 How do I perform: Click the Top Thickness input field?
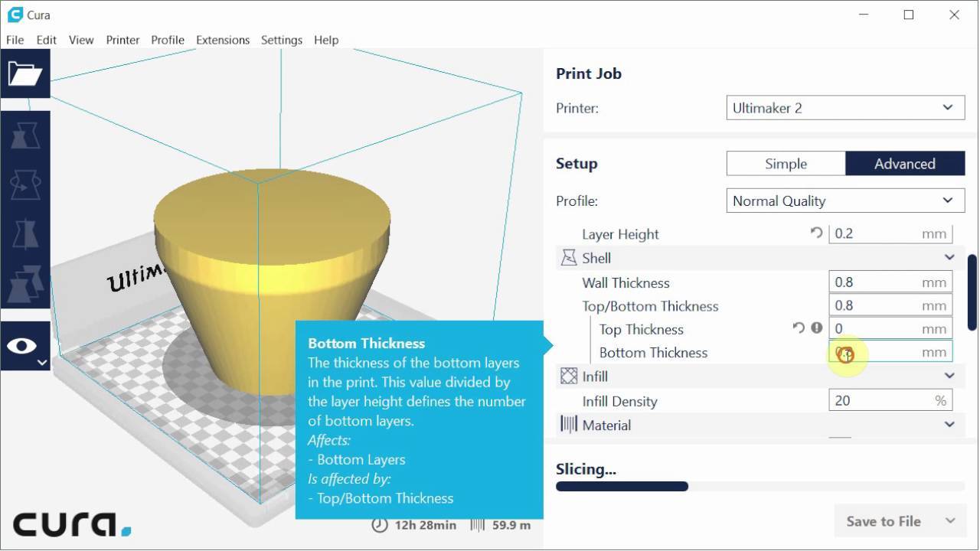point(890,328)
